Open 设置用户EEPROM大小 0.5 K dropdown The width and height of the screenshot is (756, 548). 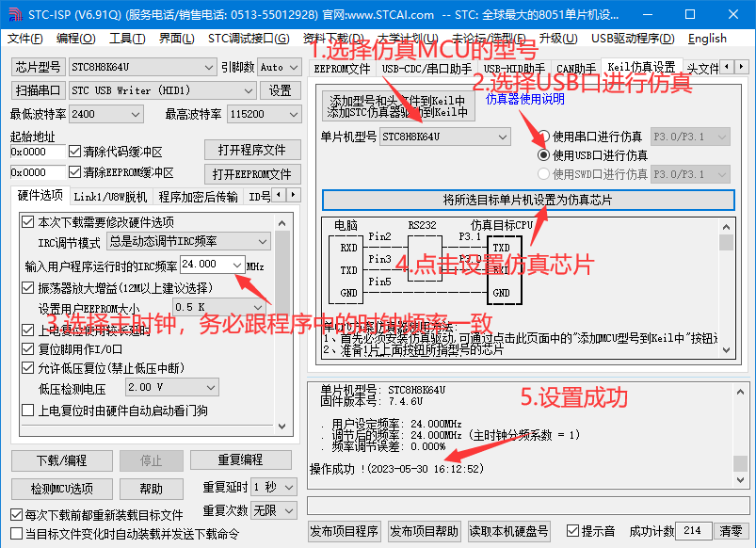click(219, 307)
